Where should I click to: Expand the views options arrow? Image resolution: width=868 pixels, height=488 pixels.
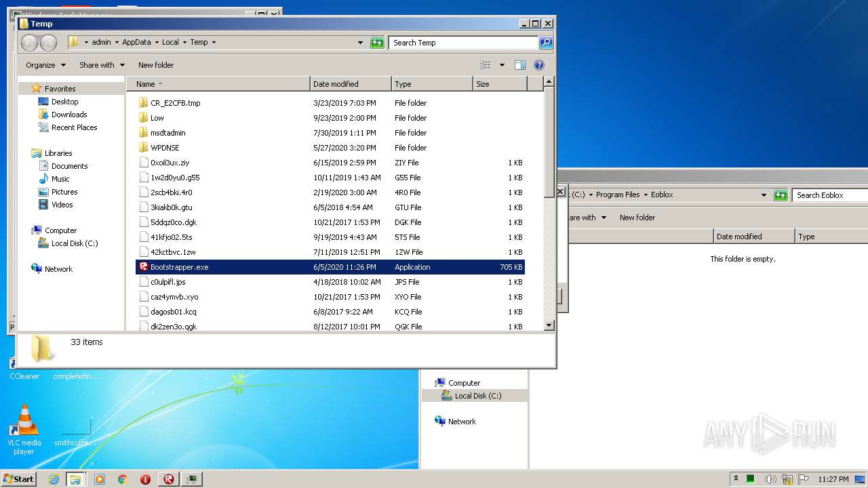click(502, 65)
